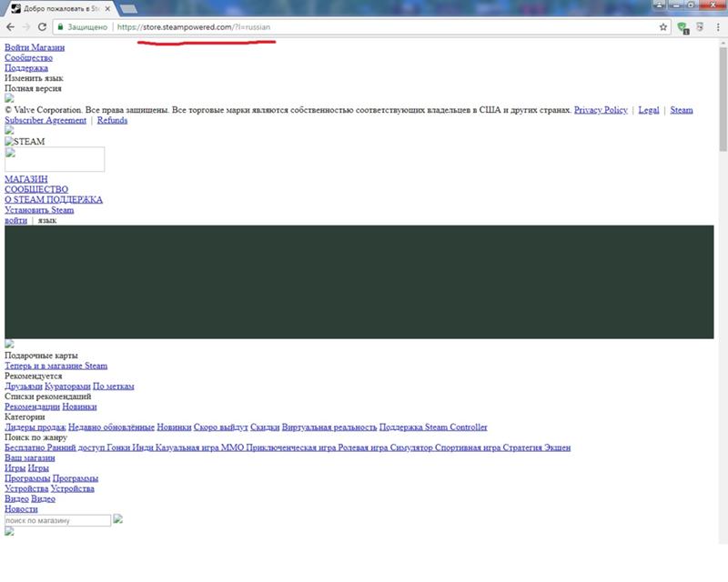Click the Установить Steam link
This screenshot has width=728, height=582.
coord(39,210)
